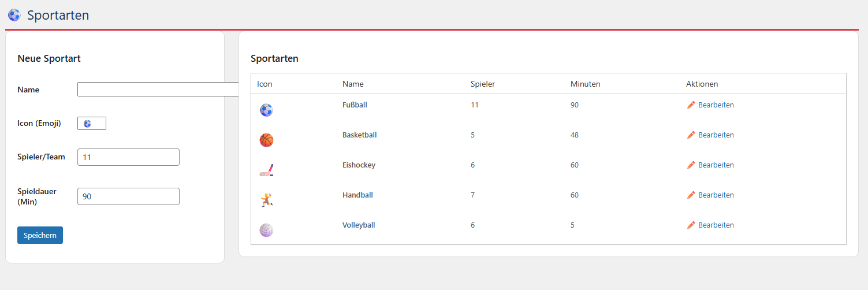Screen dimensions: 868x290
Task: Click the Minuten column header
Action: tap(585, 84)
